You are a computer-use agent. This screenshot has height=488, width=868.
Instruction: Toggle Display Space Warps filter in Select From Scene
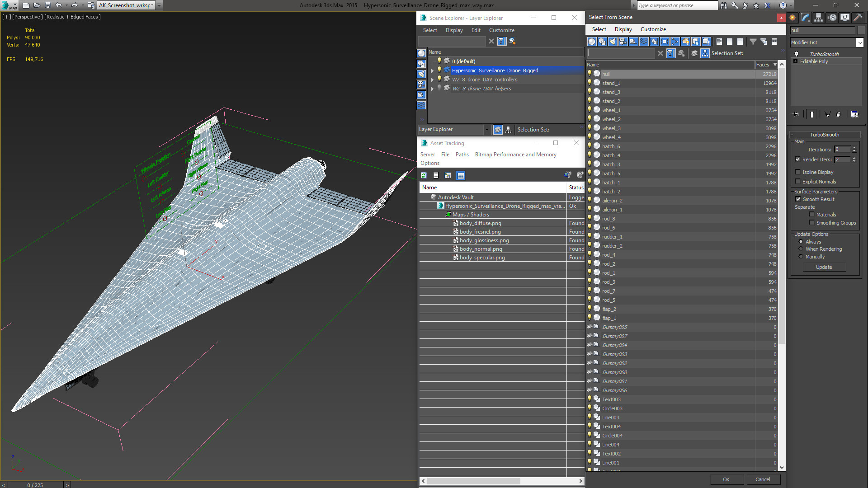click(x=644, y=42)
